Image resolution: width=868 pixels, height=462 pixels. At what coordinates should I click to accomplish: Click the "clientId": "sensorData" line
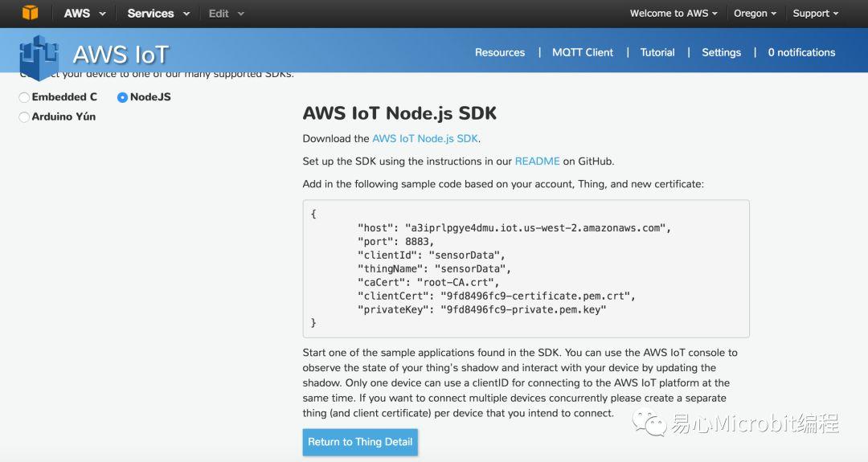(432, 255)
